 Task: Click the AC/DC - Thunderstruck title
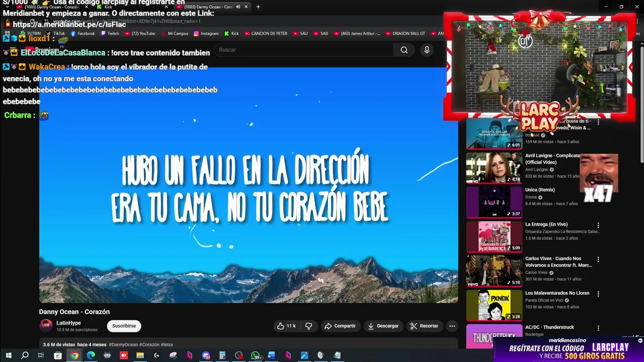[549, 327]
